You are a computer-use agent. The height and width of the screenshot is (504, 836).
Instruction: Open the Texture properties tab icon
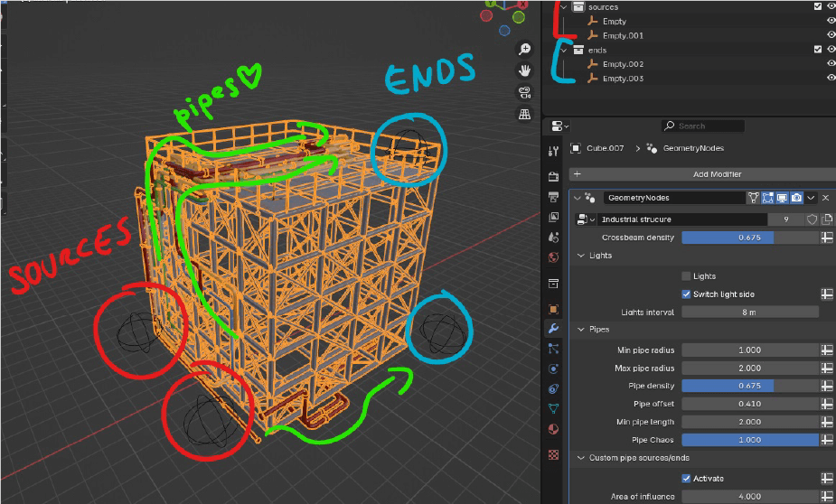point(553,454)
